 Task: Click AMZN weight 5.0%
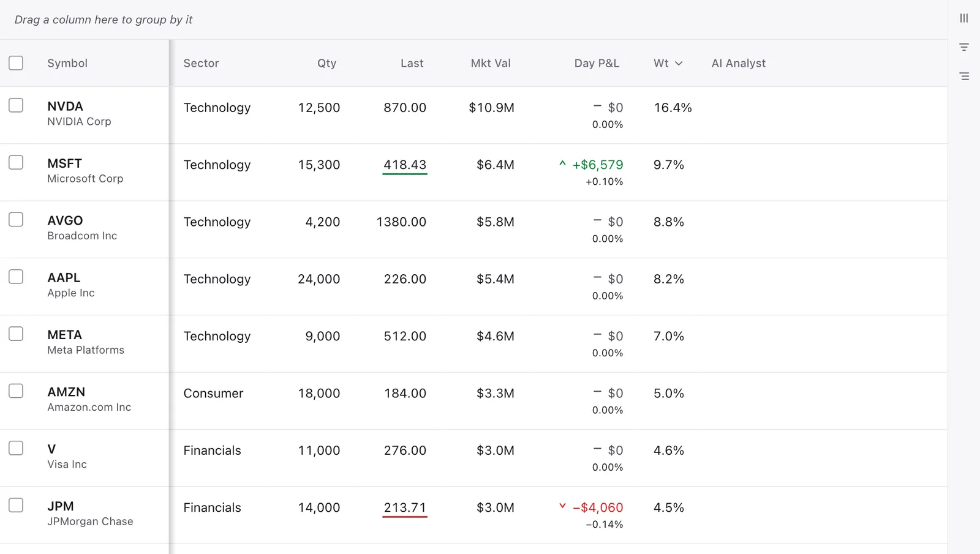(669, 394)
